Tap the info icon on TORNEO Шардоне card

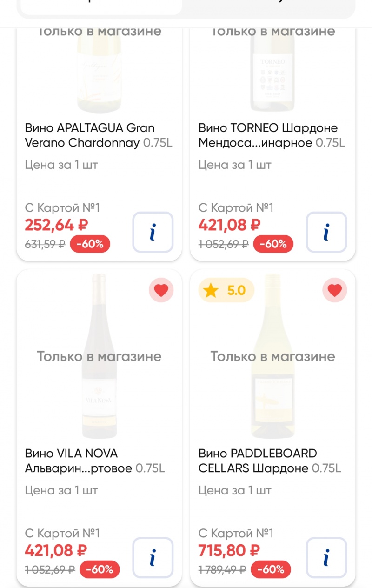[326, 232]
